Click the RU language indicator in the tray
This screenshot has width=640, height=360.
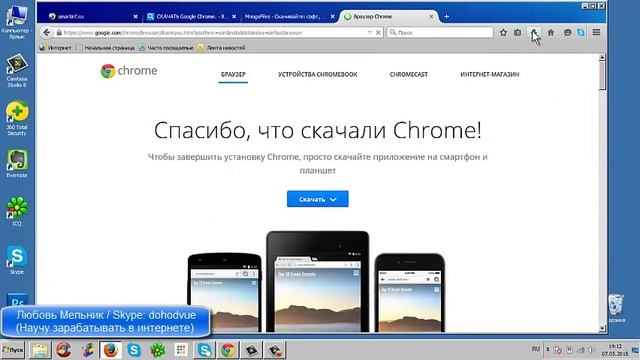pos(536,349)
